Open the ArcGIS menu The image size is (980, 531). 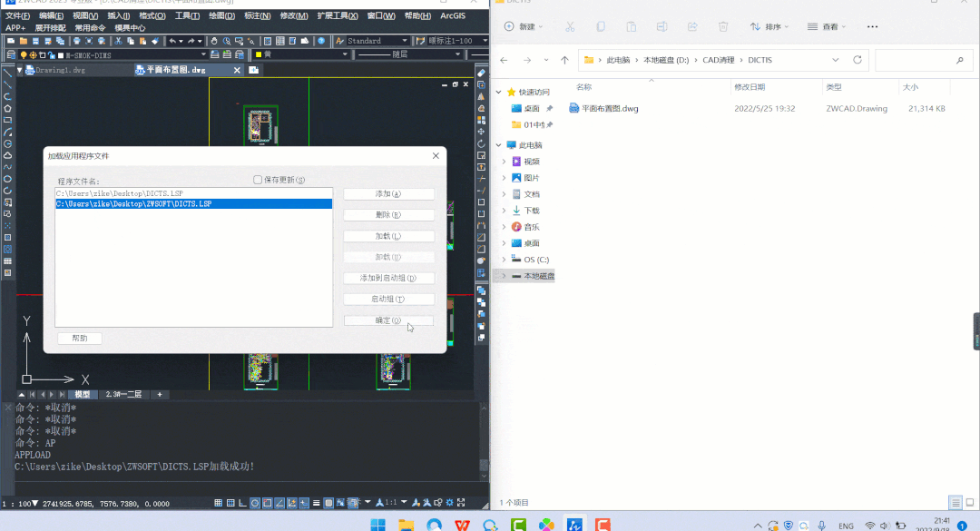pyautogui.click(x=453, y=15)
